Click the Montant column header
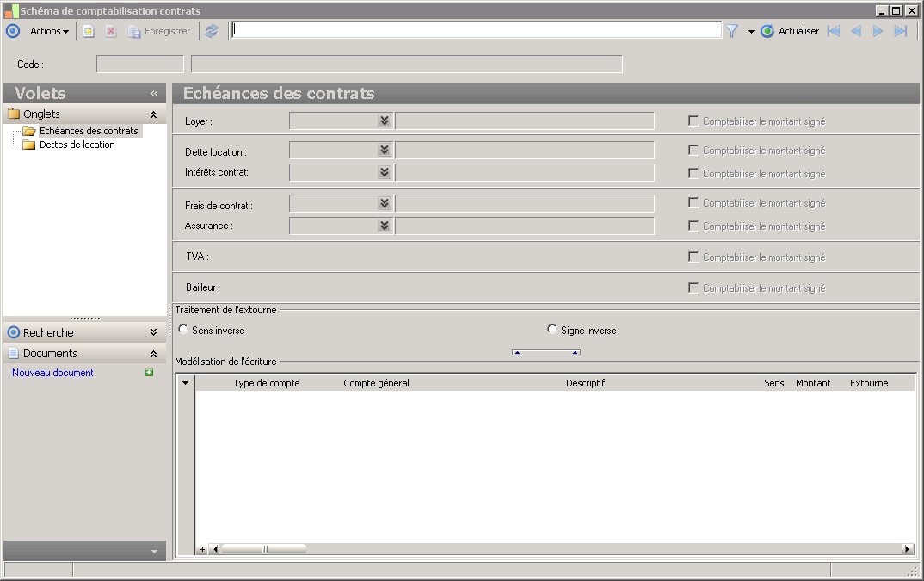The image size is (924, 581). tap(813, 383)
